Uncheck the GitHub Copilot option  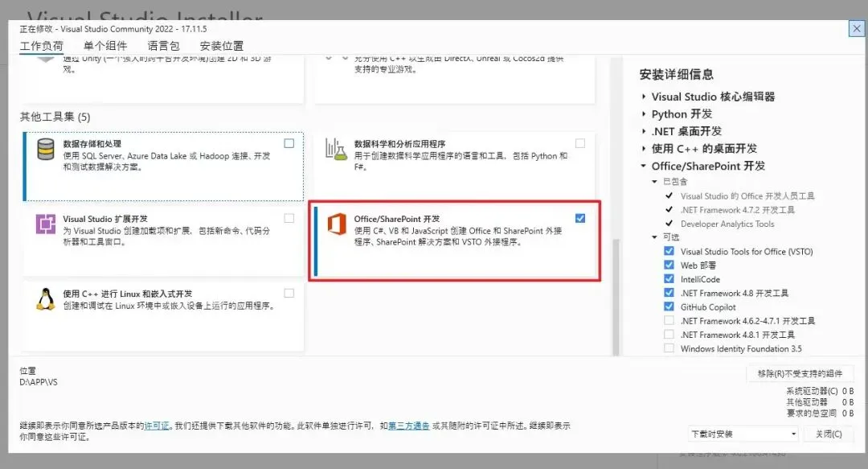pos(669,306)
